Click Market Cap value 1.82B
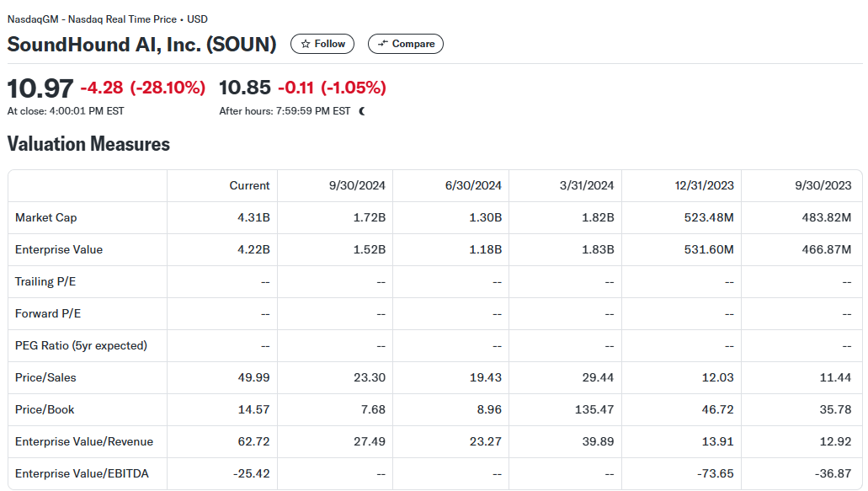The height and width of the screenshot is (491, 868). pyautogui.click(x=598, y=217)
